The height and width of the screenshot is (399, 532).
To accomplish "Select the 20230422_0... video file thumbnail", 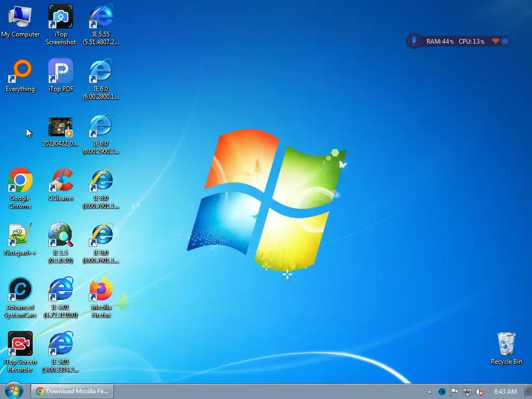I will tap(60, 131).
